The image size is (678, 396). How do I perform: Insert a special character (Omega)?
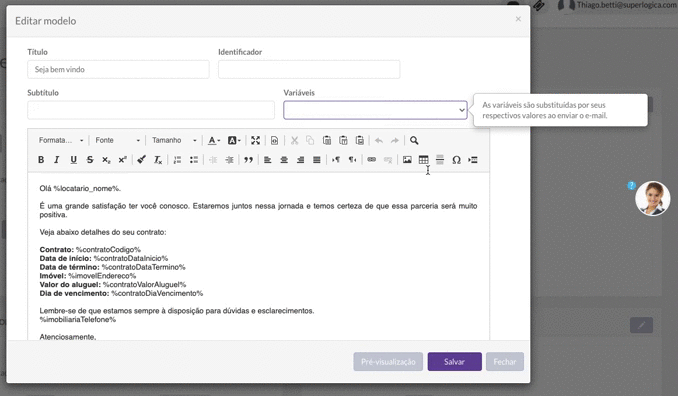(x=456, y=160)
